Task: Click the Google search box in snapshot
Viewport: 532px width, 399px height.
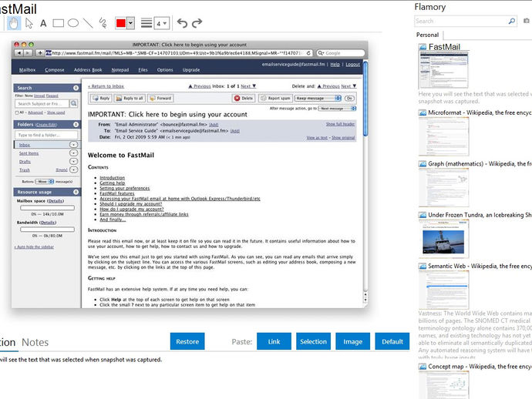Action: pyautogui.click(x=340, y=53)
